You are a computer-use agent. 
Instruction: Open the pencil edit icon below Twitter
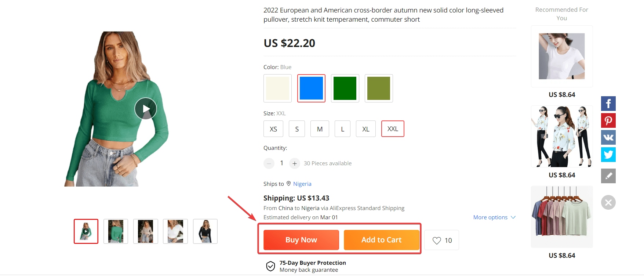[608, 176]
